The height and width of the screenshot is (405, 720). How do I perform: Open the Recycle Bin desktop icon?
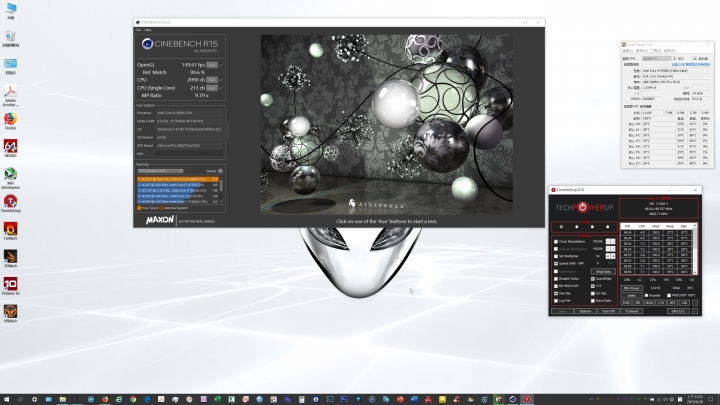tap(10, 37)
